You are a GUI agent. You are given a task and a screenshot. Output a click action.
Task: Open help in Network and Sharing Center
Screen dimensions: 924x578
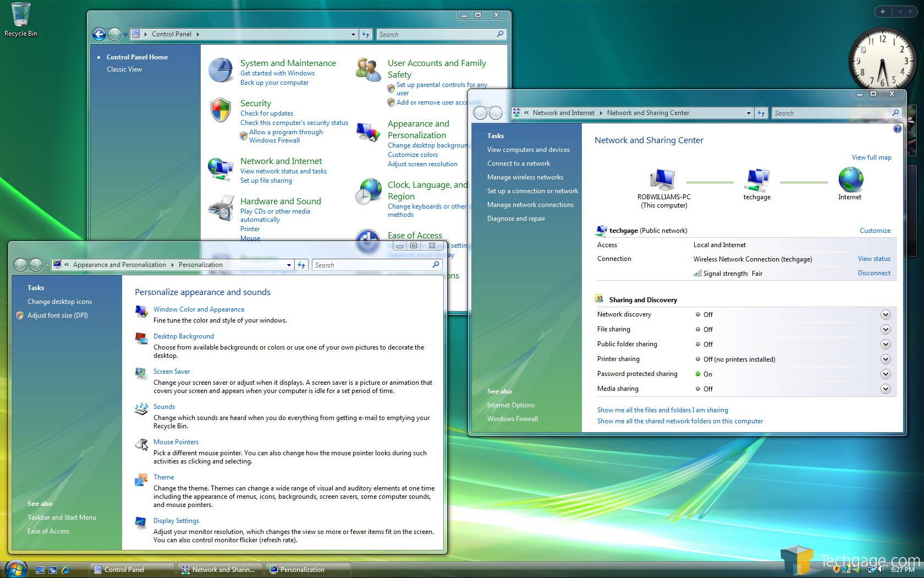tap(897, 129)
